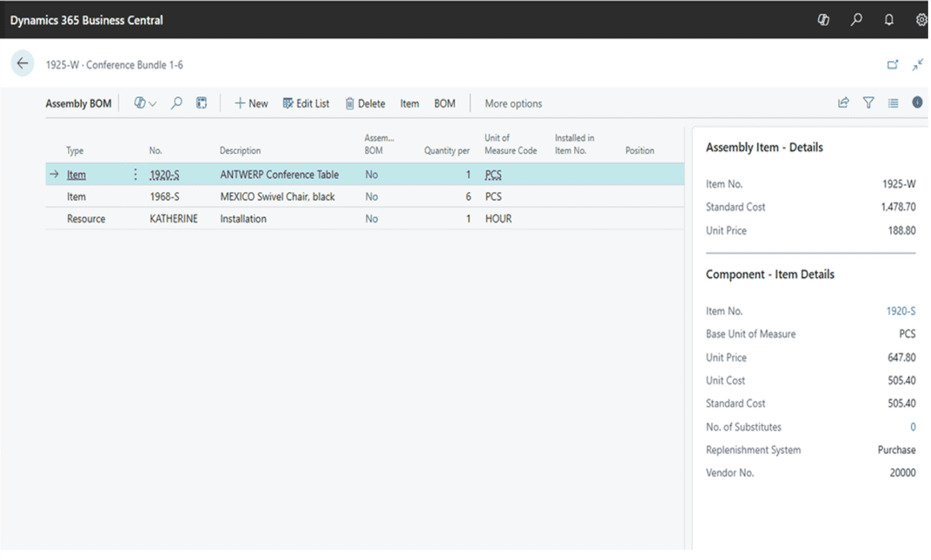Viewport: 931px width, 560px height.
Task: Click the New button
Action: pos(251,103)
